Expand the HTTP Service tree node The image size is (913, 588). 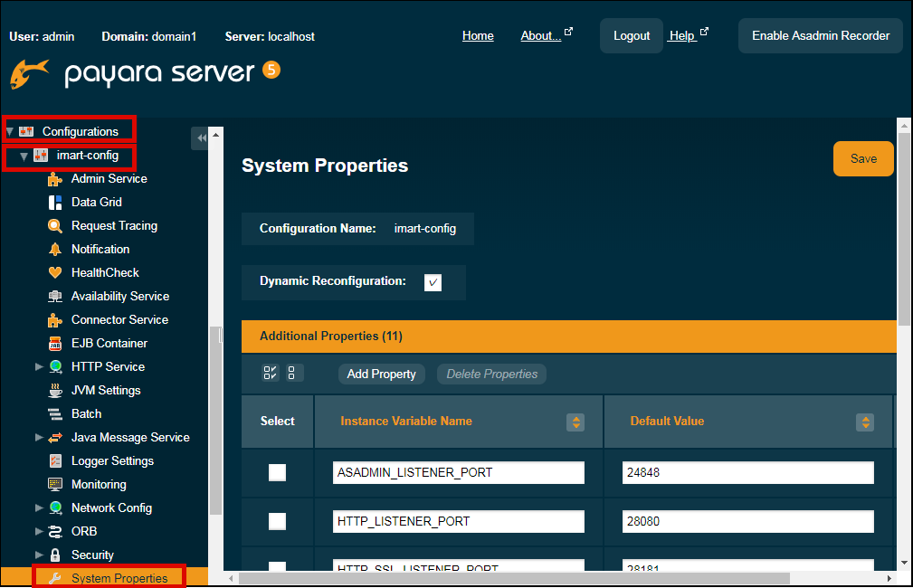pos(39,367)
